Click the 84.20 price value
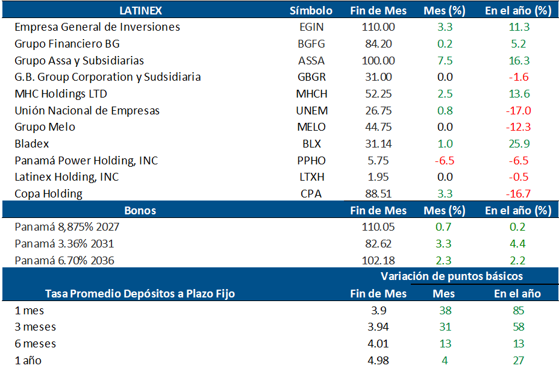 (378, 44)
